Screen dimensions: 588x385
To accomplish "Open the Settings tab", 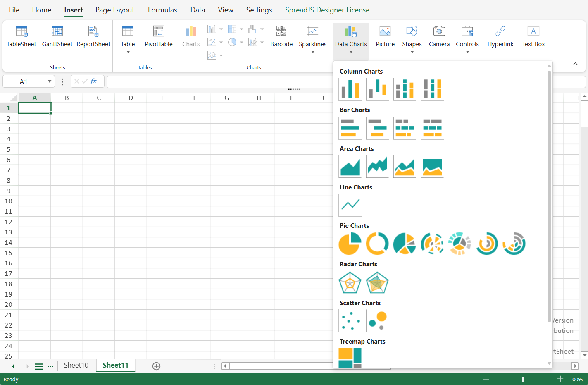I will tap(259, 10).
